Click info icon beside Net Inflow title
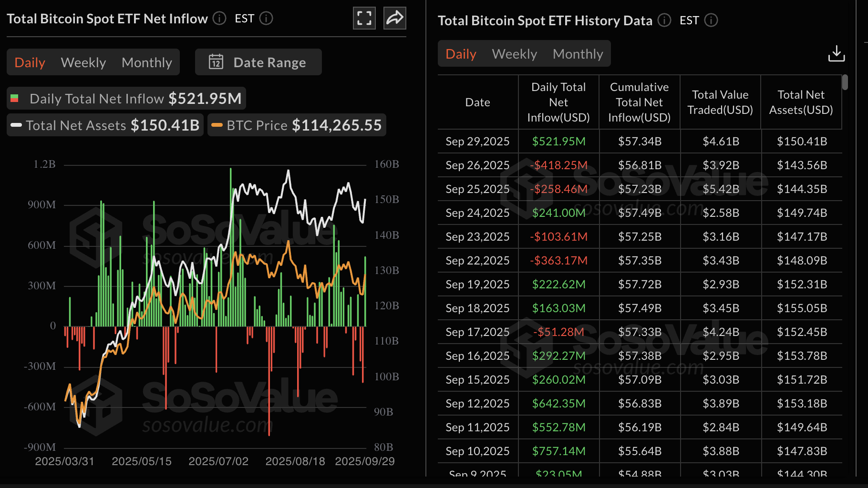The image size is (868, 488). tap(219, 19)
